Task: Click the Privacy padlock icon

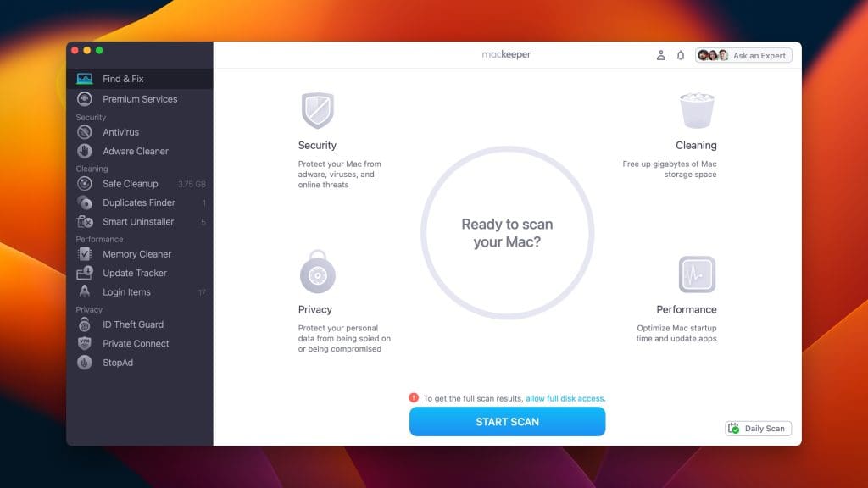Action: tap(318, 272)
